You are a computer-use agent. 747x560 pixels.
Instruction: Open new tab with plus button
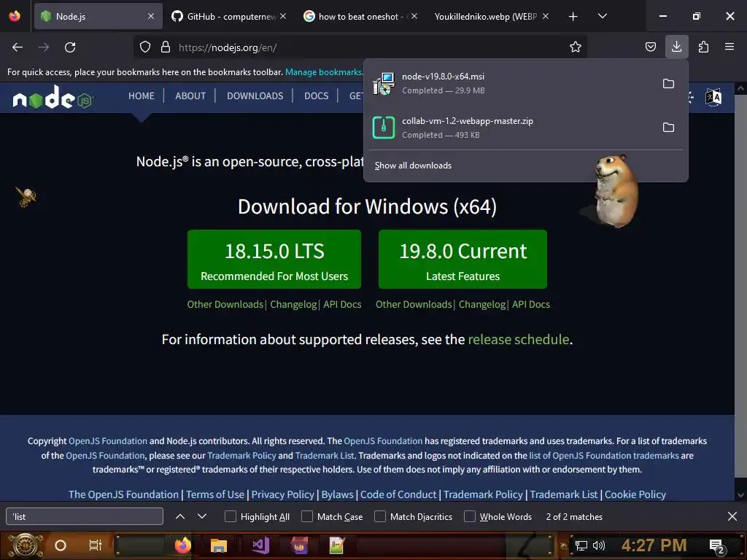point(573,16)
